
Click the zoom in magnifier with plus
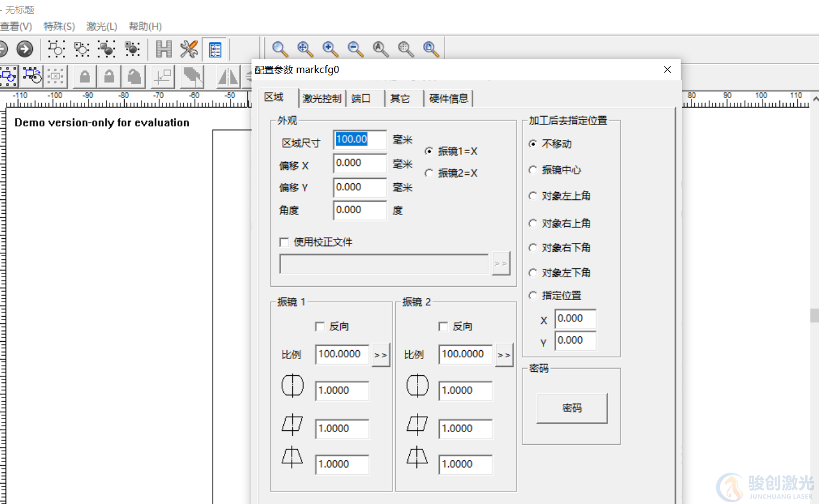tap(330, 49)
